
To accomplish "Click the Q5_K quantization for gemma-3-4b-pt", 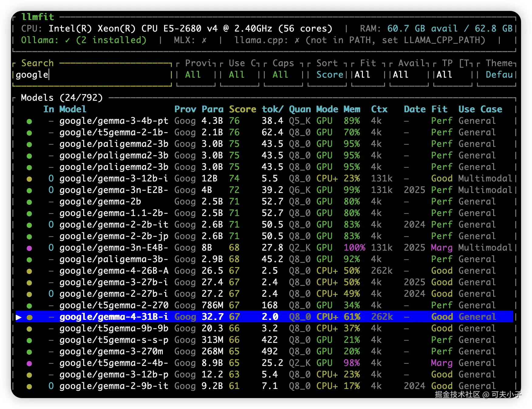I will 300,121.
